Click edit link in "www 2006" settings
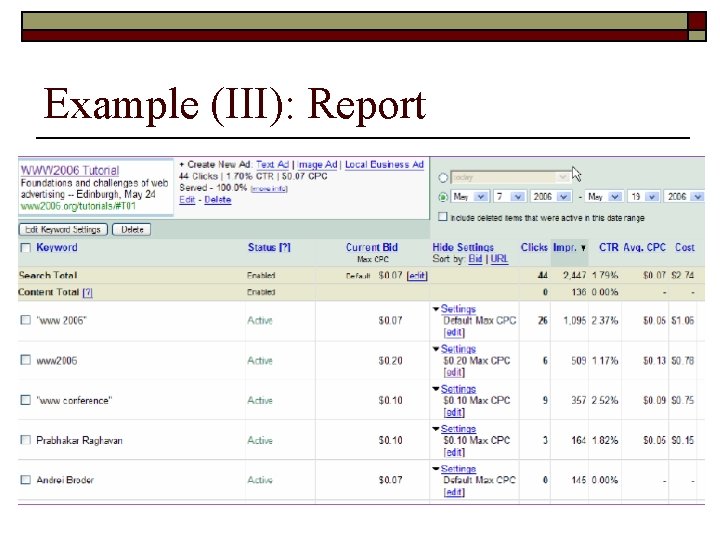Viewport: 720px width, 540px height. [x=454, y=332]
